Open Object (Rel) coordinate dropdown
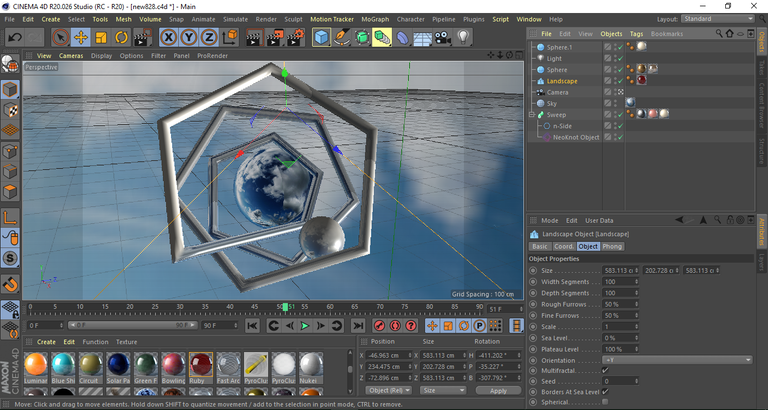 (x=388, y=390)
